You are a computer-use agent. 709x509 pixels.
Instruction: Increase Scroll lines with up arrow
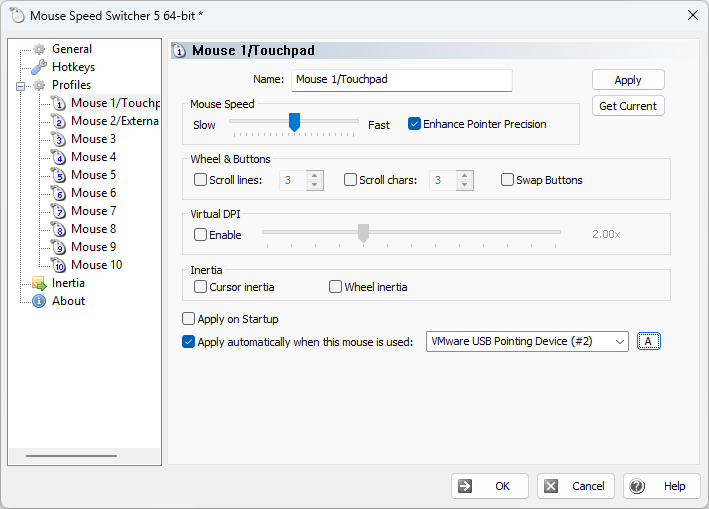tap(315, 175)
